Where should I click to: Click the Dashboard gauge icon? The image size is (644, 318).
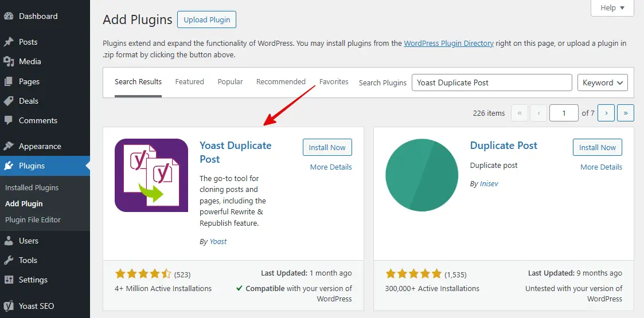(9, 17)
